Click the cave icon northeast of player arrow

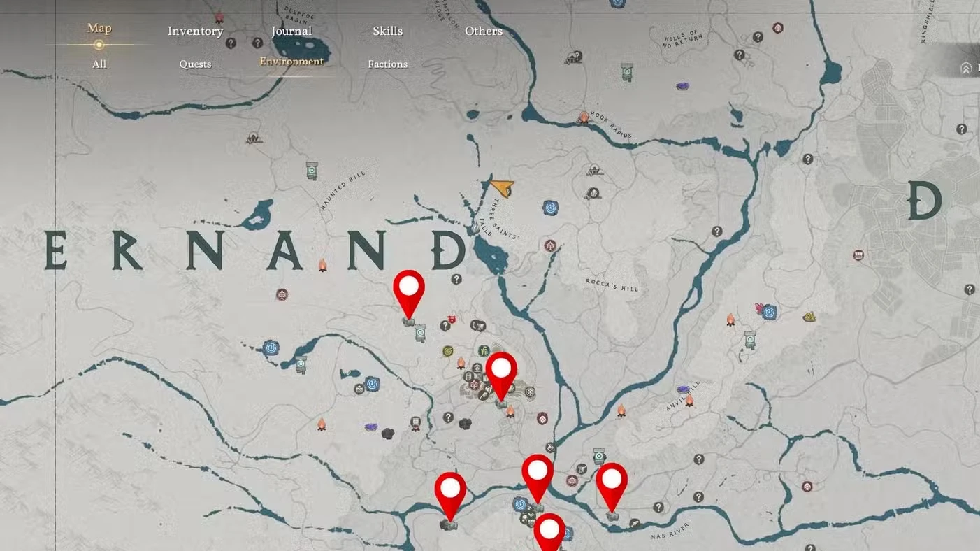click(x=594, y=169)
